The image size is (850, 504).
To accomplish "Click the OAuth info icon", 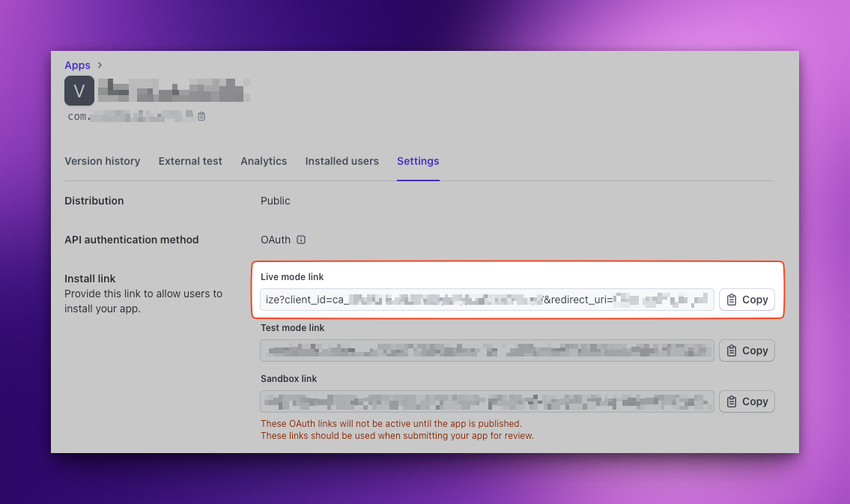I will click(x=301, y=240).
